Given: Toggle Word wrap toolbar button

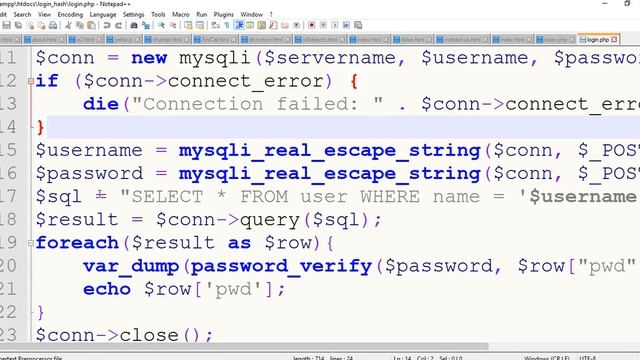Looking at the screenshot, I should pos(215,25).
